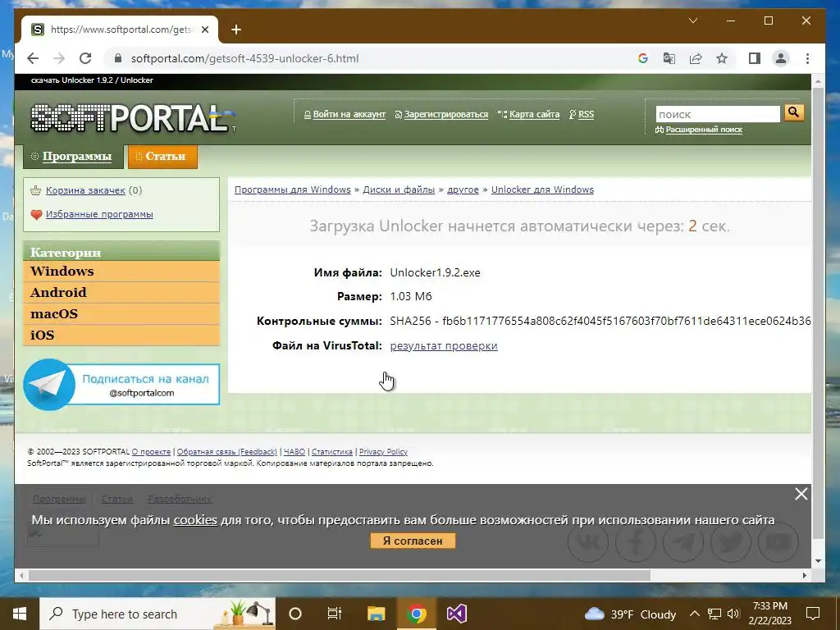Select the Windows category
840x630 pixels.
click(x=121, y=271)
